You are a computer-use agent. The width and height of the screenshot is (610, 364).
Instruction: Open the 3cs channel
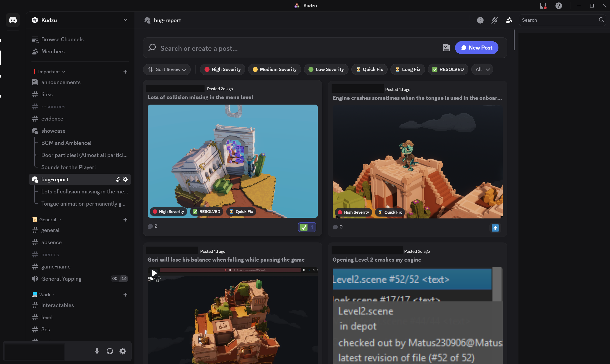[80, 329]
